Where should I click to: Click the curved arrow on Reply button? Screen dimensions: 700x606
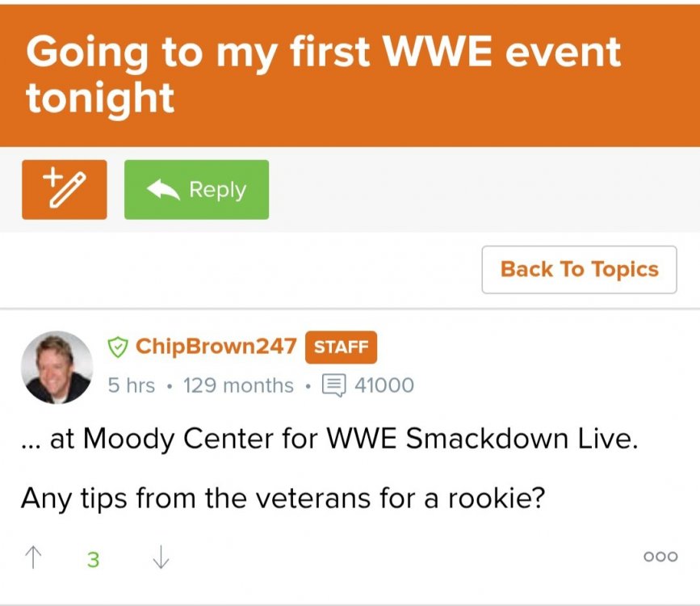pyautogui.click(x=163, y=190)
